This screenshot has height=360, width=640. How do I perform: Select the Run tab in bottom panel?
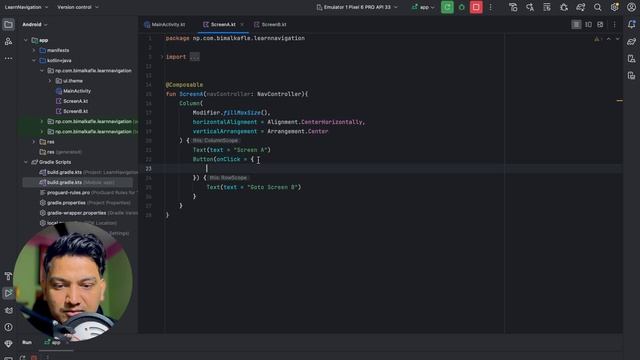point(27,342)
